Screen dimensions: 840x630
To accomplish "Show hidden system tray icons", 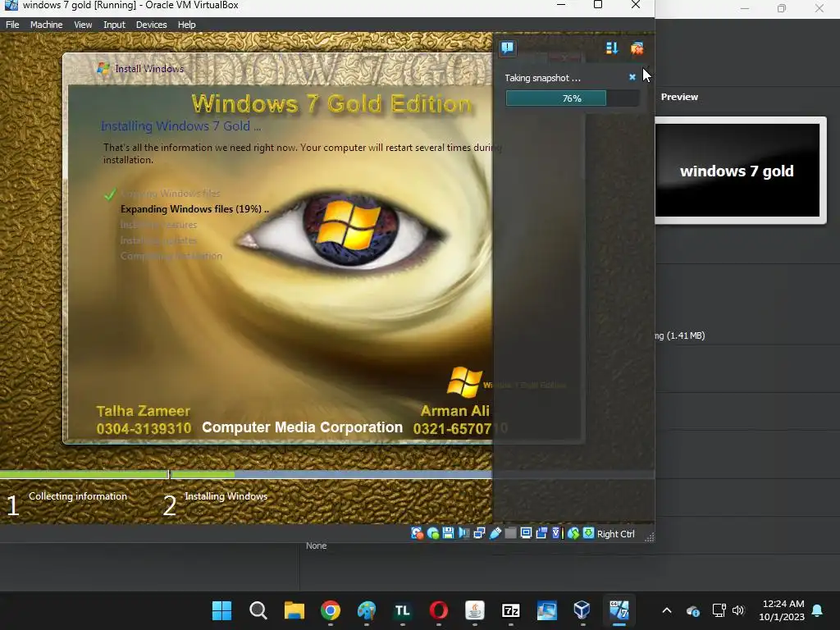I will coord(667,610).
